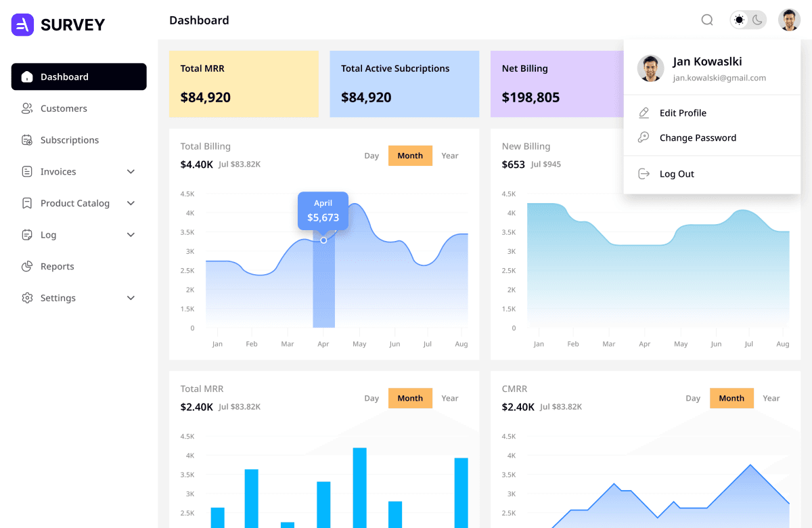The width and height of the screenshot is (812, 528).
Task: Select the Product Catalog bookmark icon
Action: pyautogui.click(x=27, y=203)
